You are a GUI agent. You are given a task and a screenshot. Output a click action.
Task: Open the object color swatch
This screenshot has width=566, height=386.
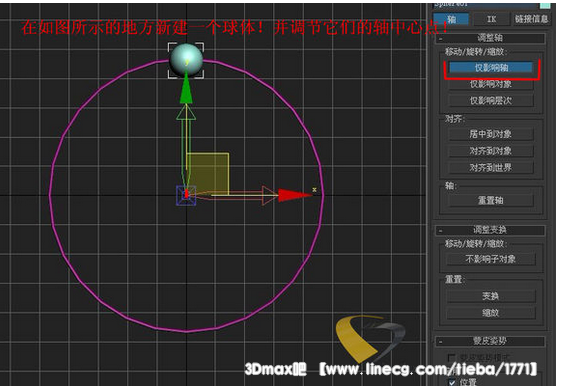[545, 4]
